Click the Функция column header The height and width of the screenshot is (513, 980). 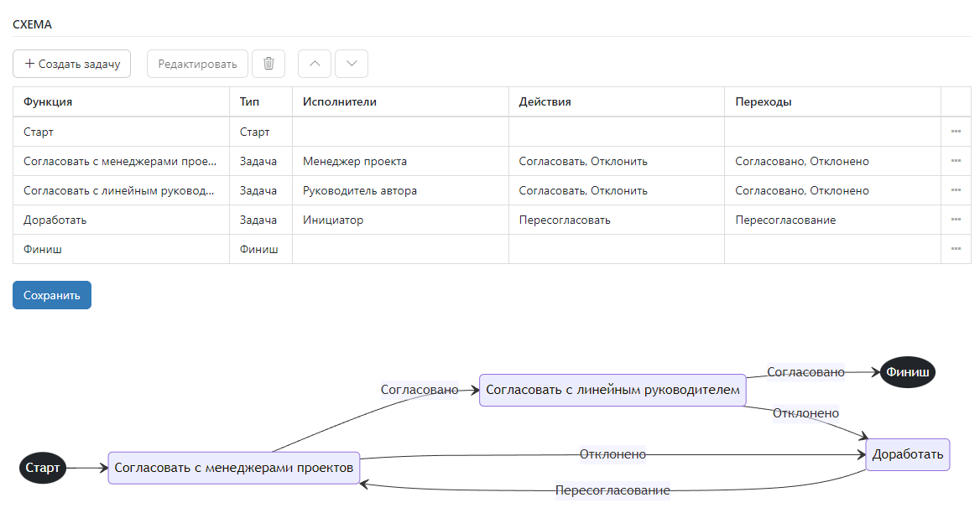coord(48,101)
